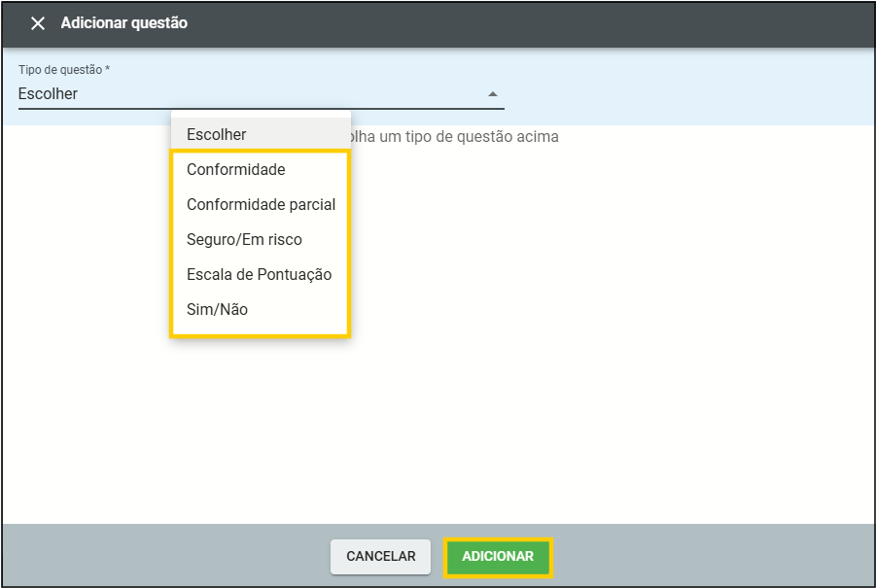The width and height of the screenshot is (876, 588).
Task: Select the Escolher option in the list
Action: tap(217, 134)
